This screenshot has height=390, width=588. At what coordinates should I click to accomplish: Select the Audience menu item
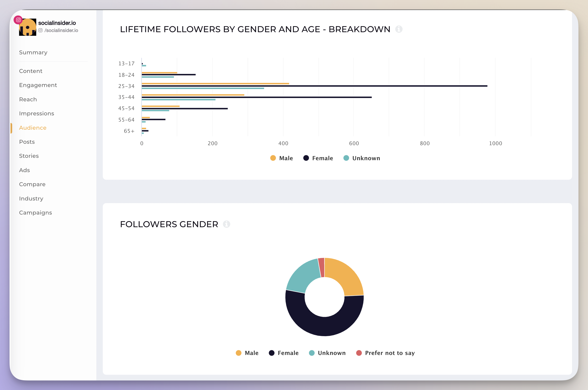click(32, 128)
